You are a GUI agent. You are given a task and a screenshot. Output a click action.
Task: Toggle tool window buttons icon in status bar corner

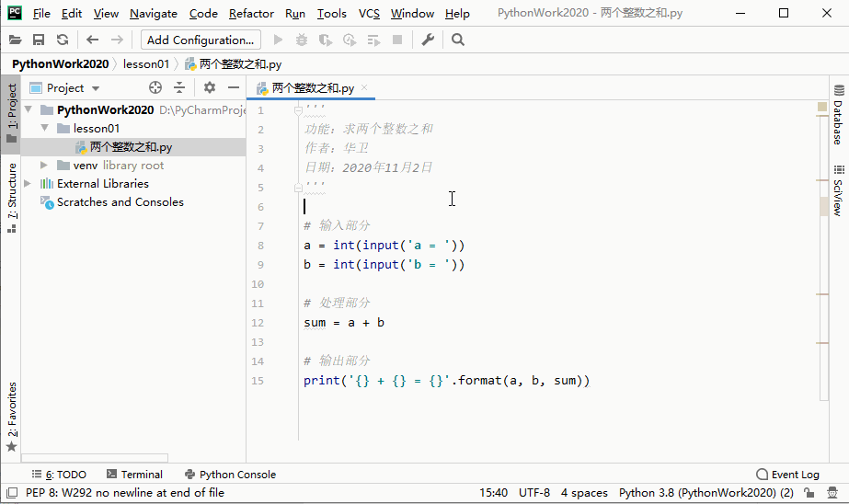[x=11, y=493]
